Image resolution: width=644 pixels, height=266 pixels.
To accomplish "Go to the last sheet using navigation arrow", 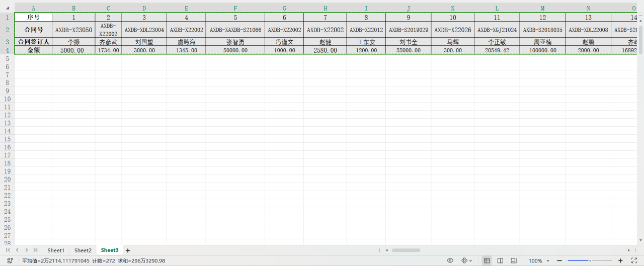I will coord(35,250).
